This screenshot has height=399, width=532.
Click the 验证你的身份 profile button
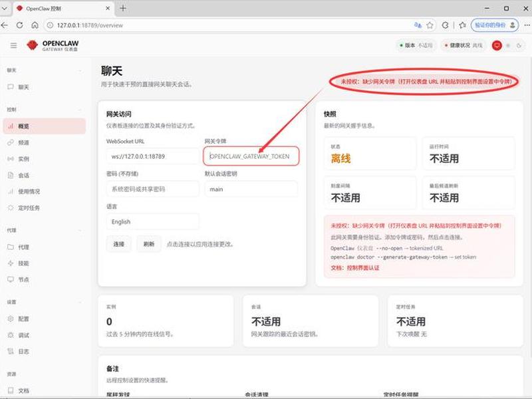495,25
